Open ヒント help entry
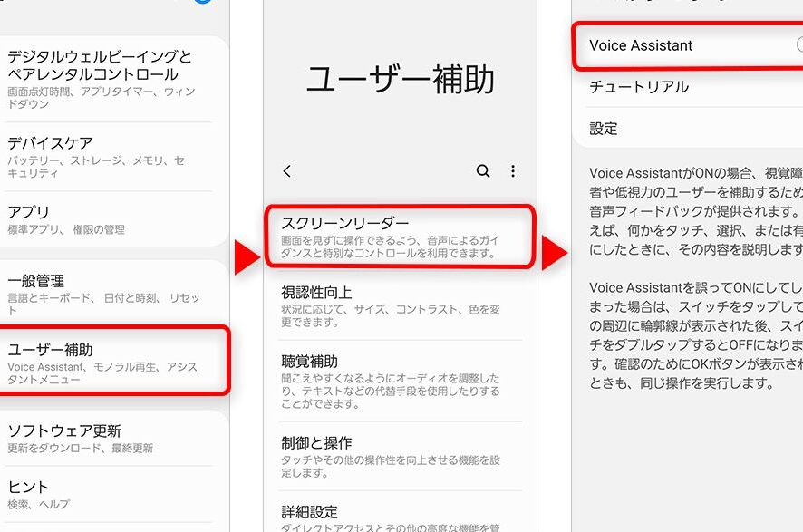Viewport: 803px width, 532px height. 110,494
